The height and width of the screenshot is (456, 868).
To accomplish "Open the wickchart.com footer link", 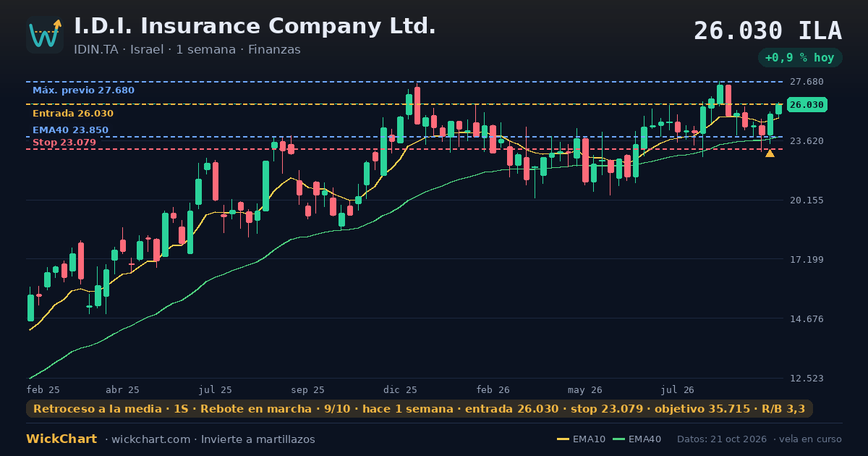I will 150,439.
